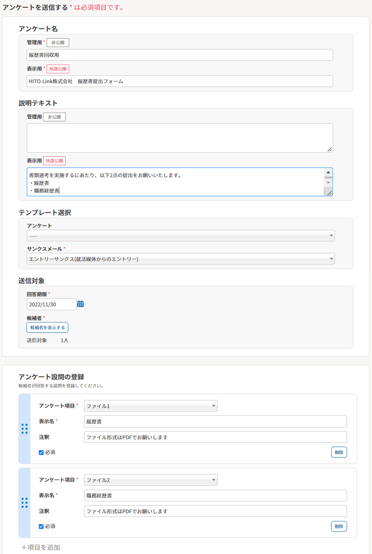Screen dimensions: 372x554
Task: Click the 回答期限 date field 2022/11/30
Action: pyautogui.click(x=52, y=304)
